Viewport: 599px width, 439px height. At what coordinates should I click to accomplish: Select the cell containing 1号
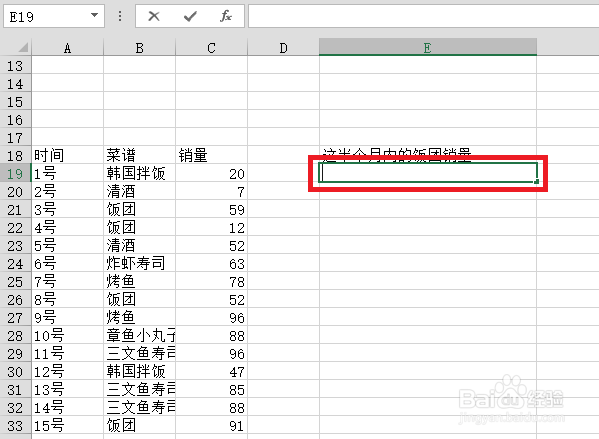67,173
